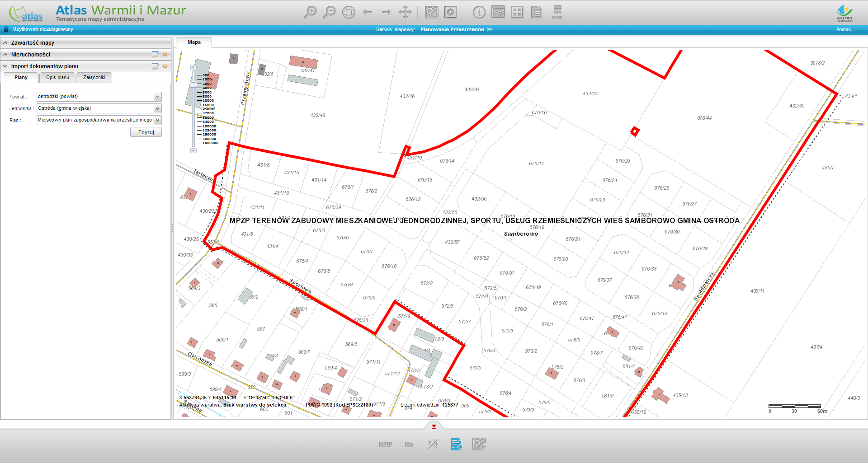
Task: Click the import map icon in bottom toolbar
Action: pos(479,444)
